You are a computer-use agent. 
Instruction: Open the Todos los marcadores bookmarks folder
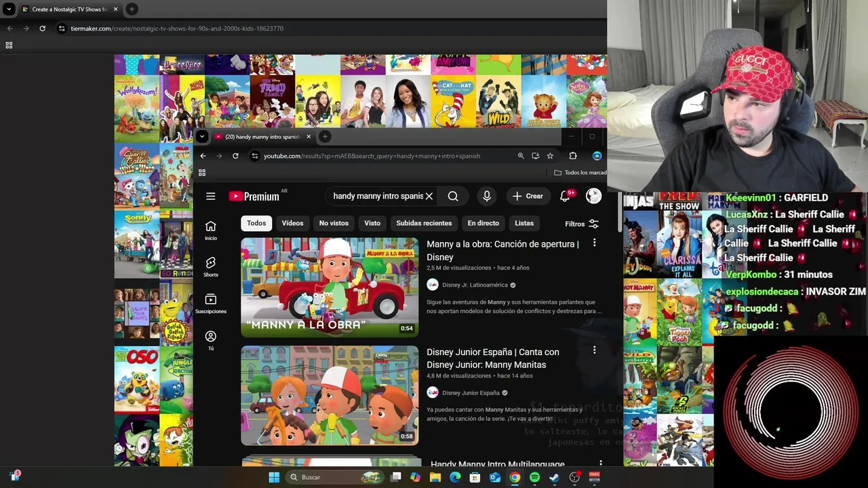[580, 173]
